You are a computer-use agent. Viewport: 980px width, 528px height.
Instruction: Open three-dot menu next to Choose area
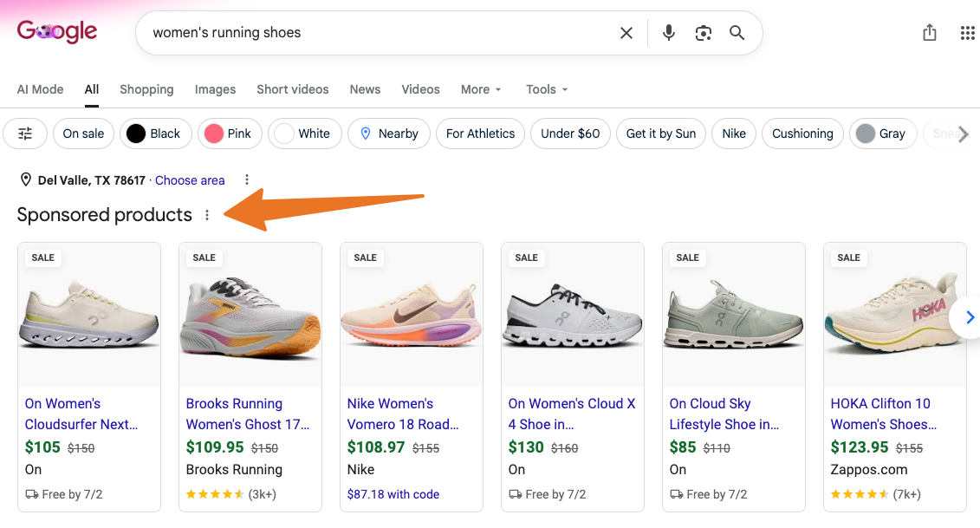coord(247,179)
